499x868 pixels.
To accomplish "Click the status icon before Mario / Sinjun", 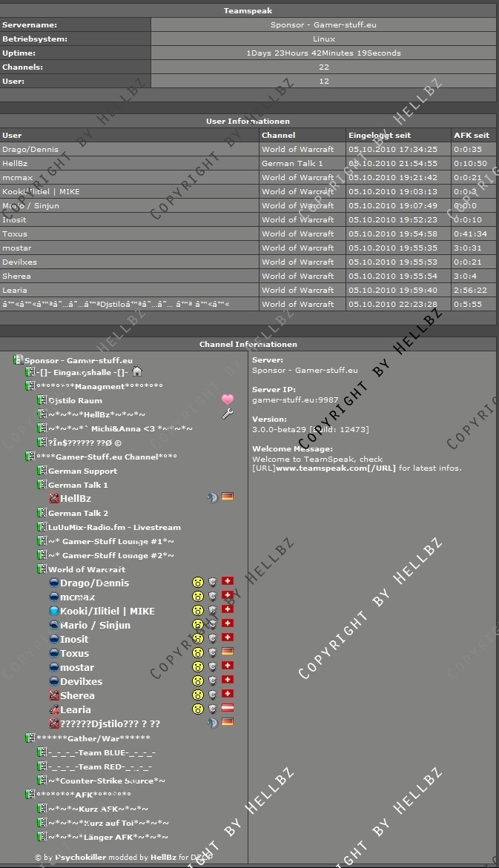I will (x=53, y=625).
